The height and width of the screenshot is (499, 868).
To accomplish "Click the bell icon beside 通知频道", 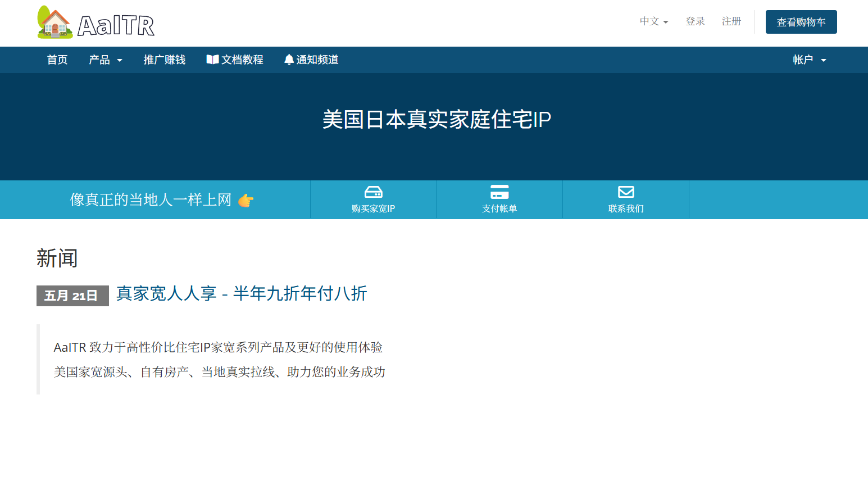I will (289, 60).
